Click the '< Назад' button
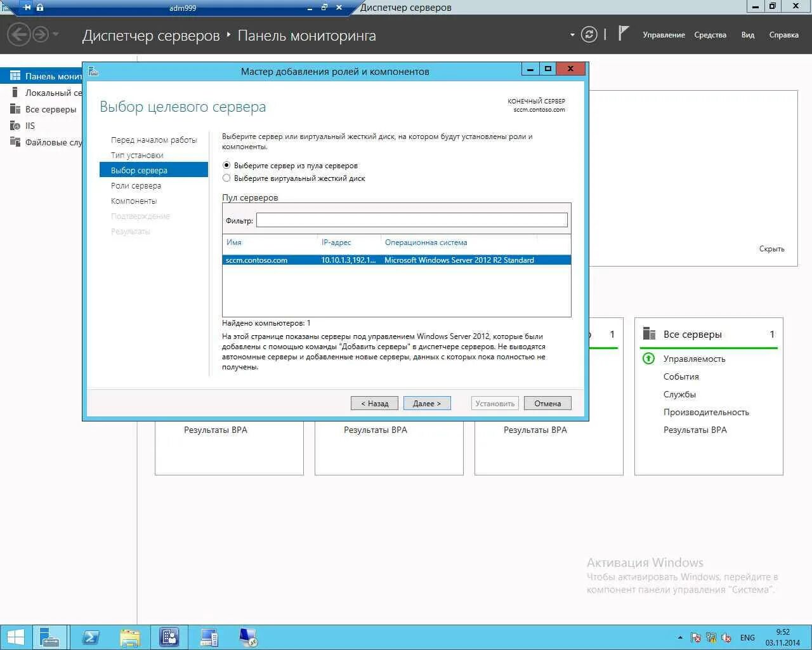Image resolution: width=812 pixels, height=650 pixels. click(374, 403)
